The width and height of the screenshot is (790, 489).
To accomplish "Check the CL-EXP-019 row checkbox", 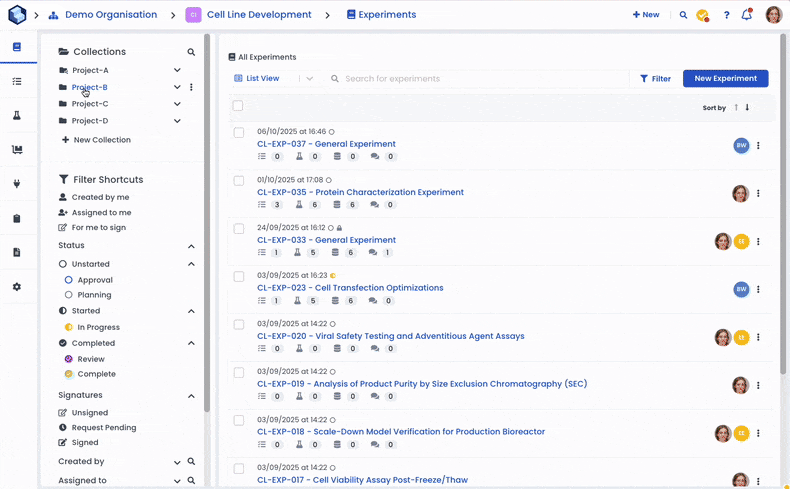I will [x=239, y=373].
